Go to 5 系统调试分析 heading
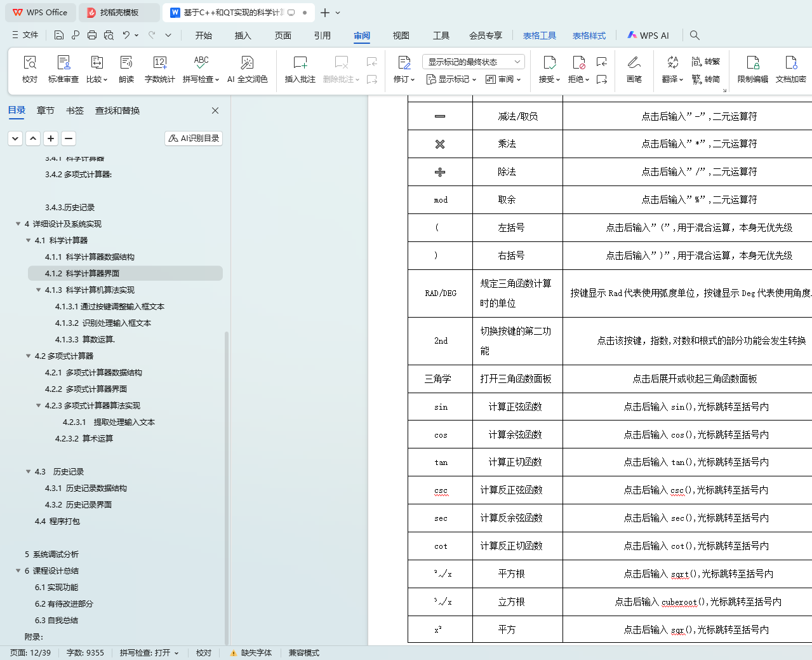 [x=51, y=554]
